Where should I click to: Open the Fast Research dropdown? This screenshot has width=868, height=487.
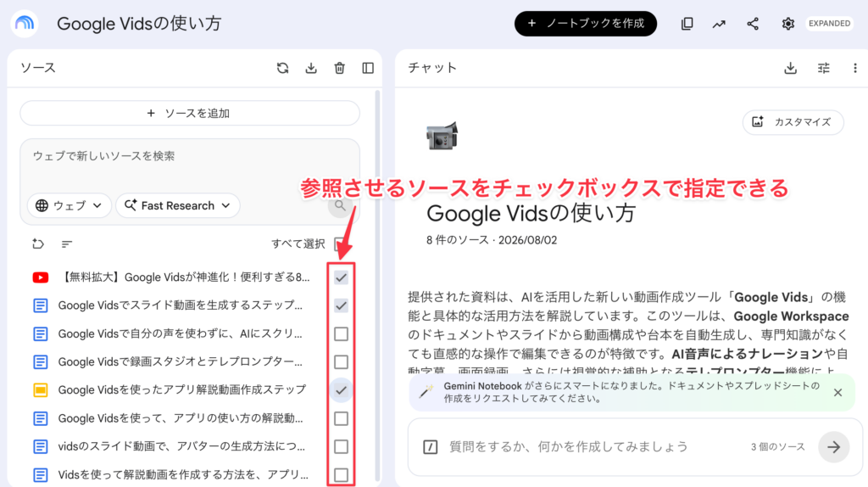point(178,205)
